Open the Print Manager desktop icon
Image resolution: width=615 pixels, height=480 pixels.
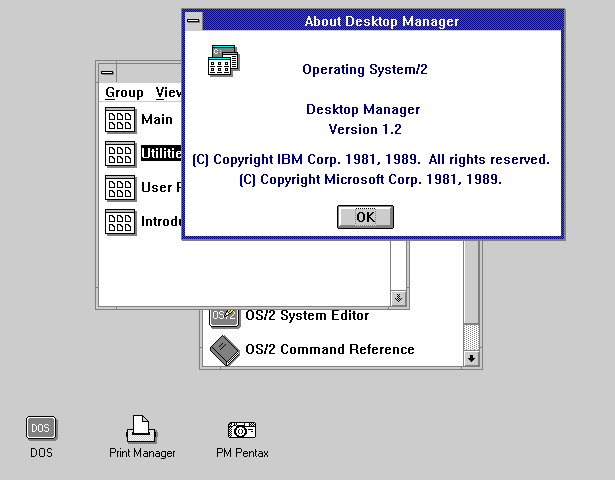[141, 430]
